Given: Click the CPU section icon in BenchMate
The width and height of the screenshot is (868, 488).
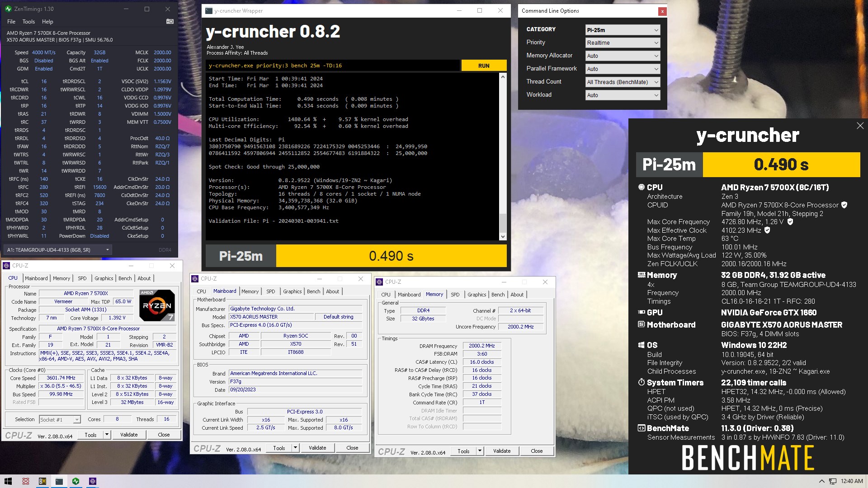Looking at the screenshot, I should [641, 187].
